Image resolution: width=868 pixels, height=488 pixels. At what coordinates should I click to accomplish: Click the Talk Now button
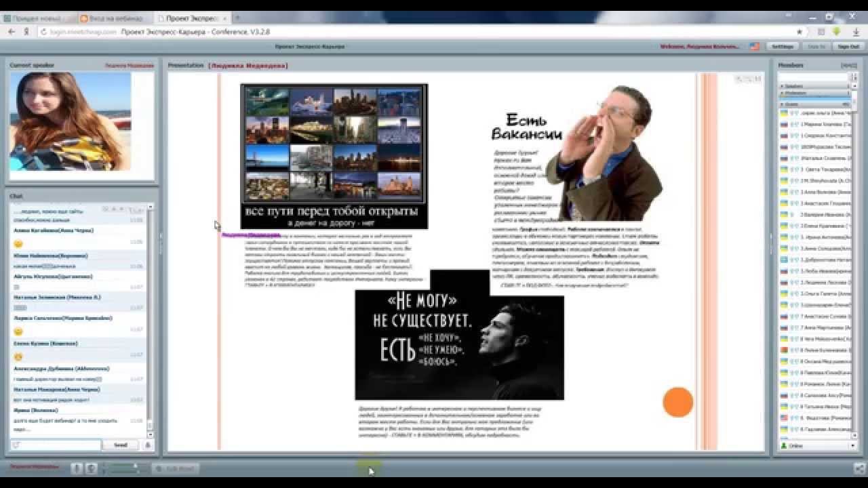pyautogui.click(x=175, y=468)
